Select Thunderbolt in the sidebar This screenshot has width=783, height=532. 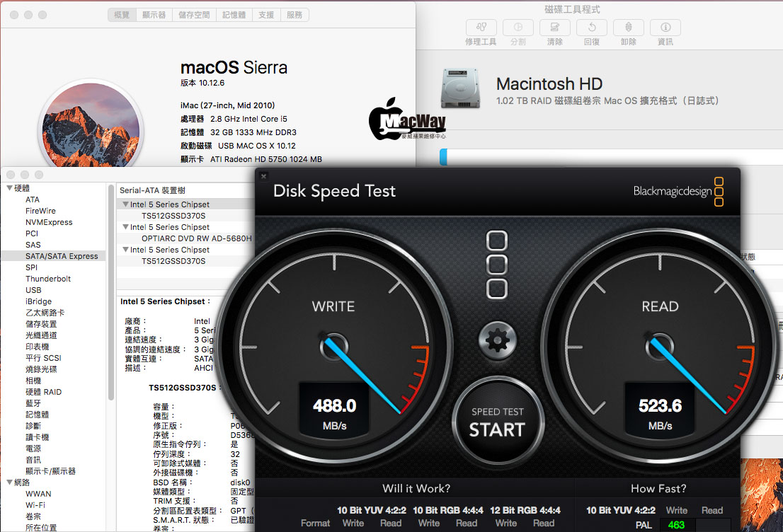click(48, 279)
